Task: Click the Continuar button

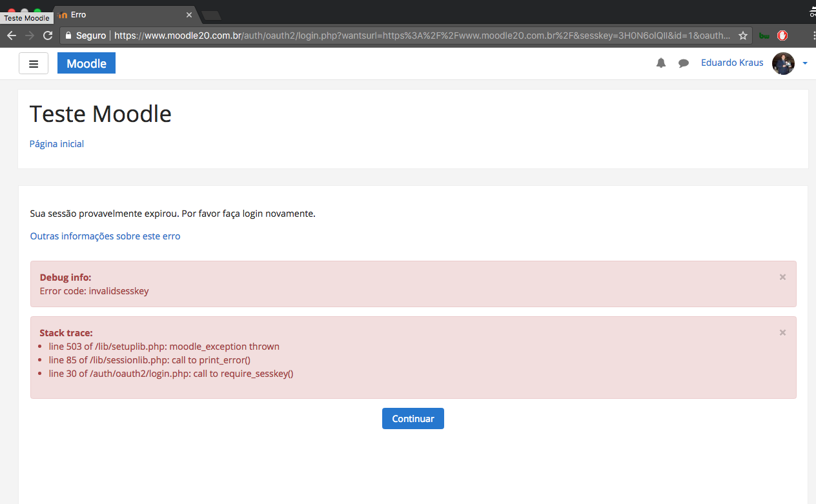Action: [413, 418]
